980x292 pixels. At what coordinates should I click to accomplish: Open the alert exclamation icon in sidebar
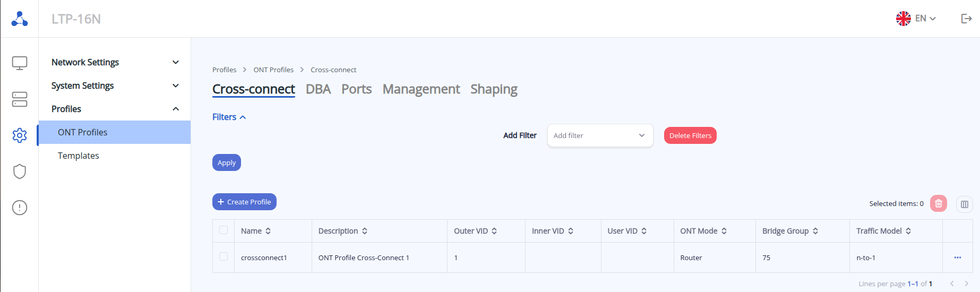tap(20, 208)
